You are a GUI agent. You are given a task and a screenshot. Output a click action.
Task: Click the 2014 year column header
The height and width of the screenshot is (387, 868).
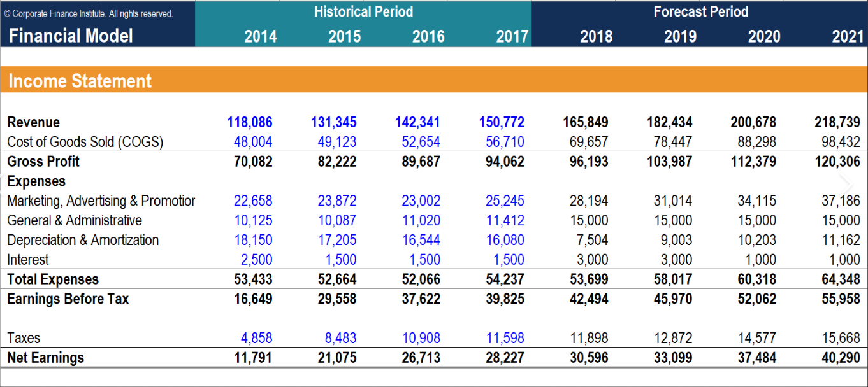tap(261, 36)
